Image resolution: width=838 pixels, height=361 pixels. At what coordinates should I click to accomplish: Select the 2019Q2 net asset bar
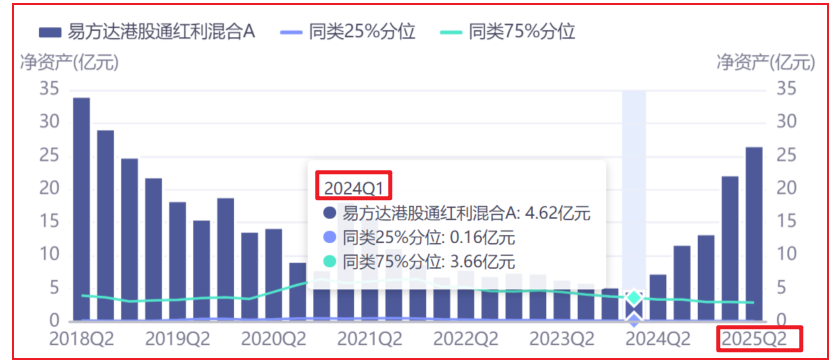pos(177,262)
